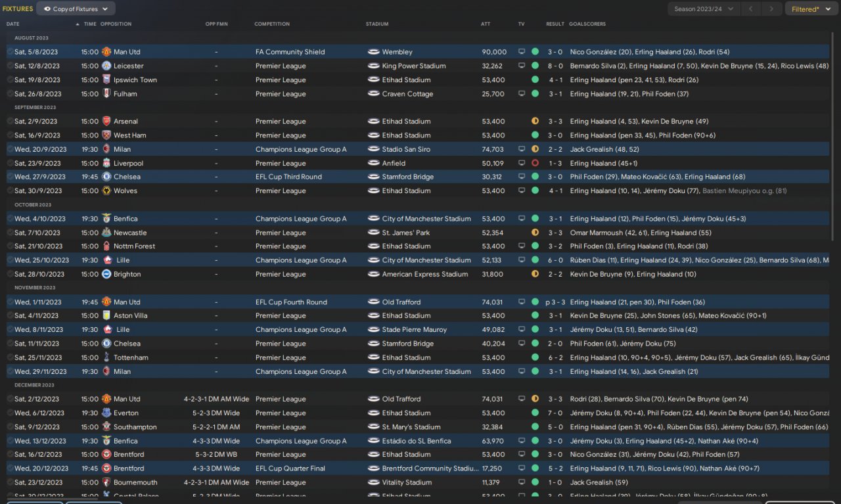Open the Stade Pierre Mauroy stadium link

[x=415, y=330]
